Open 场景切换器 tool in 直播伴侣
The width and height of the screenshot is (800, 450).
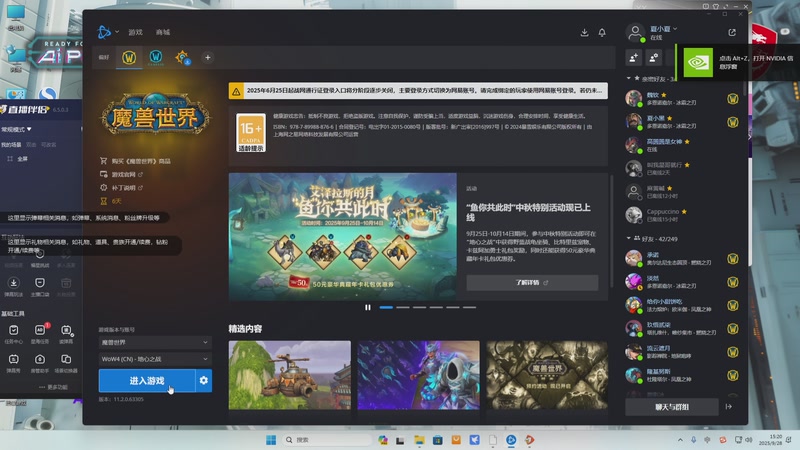click(x=66, y=363)
